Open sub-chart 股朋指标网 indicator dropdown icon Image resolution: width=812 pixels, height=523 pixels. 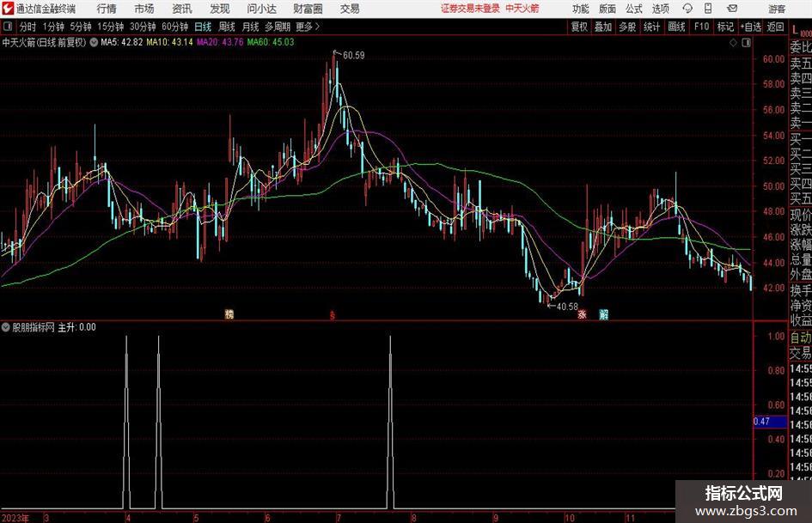pos(6,327)
